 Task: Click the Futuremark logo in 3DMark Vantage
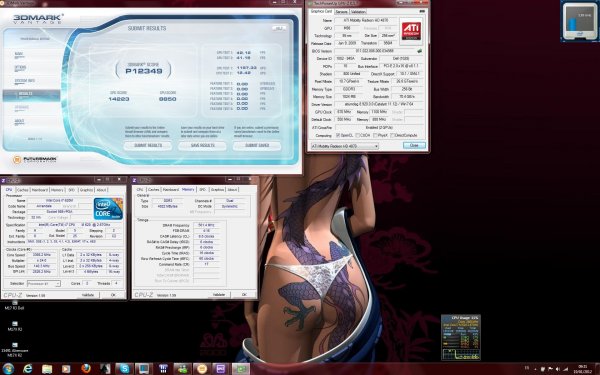34,159
